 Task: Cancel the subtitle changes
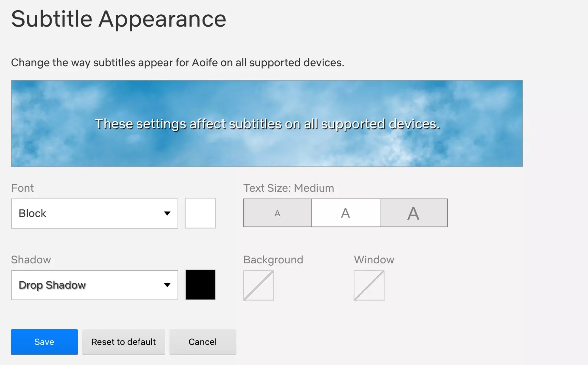pos(202,342)
